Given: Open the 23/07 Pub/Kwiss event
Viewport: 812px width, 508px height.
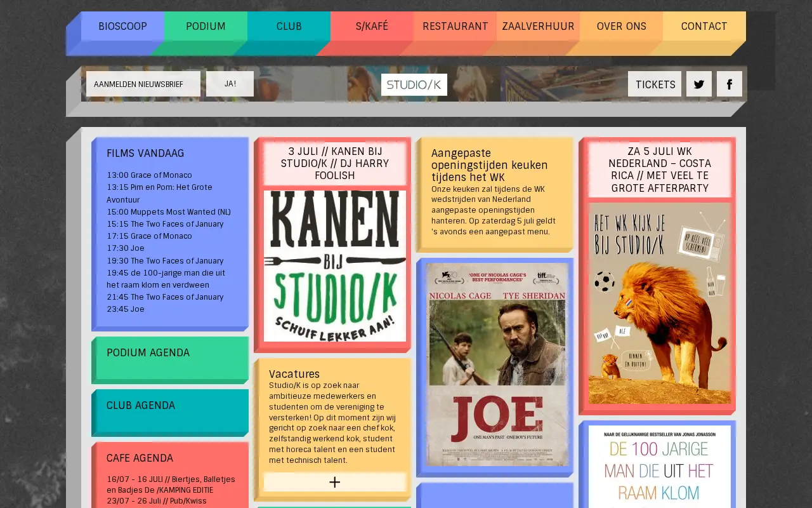Looking at the screenshot, I should point(157,501).
